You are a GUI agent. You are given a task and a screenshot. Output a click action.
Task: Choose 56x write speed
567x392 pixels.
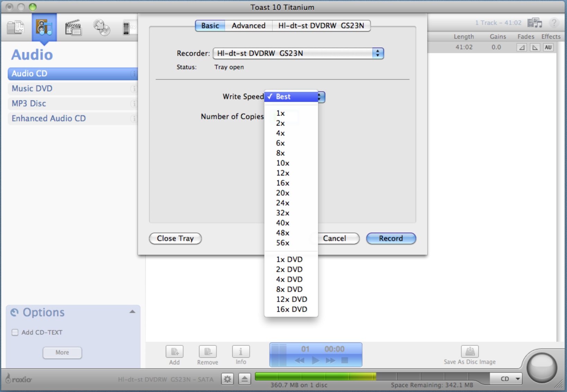pyautogui.click(x=291, y=243)
